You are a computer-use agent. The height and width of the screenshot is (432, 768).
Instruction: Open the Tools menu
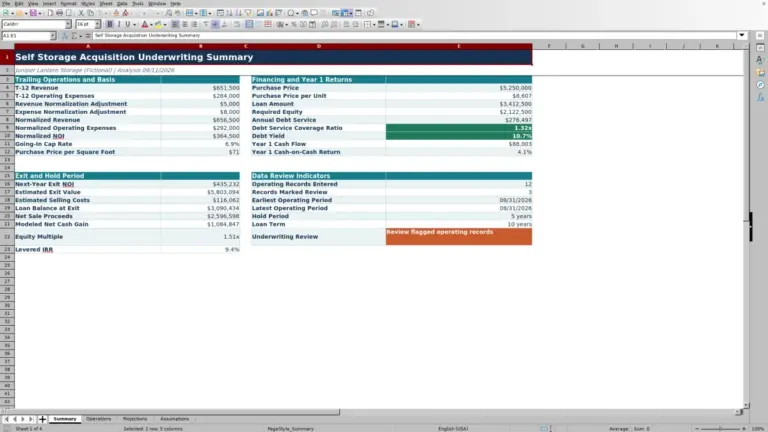[138, 3]
